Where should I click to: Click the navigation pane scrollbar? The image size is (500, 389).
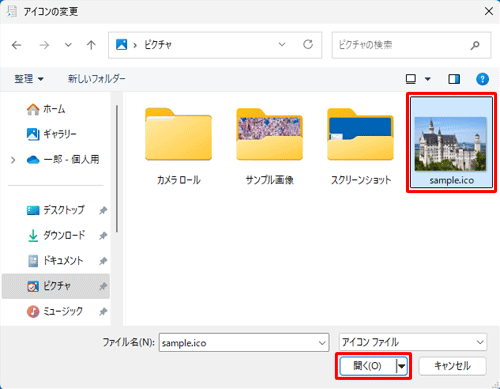point(117,169)
